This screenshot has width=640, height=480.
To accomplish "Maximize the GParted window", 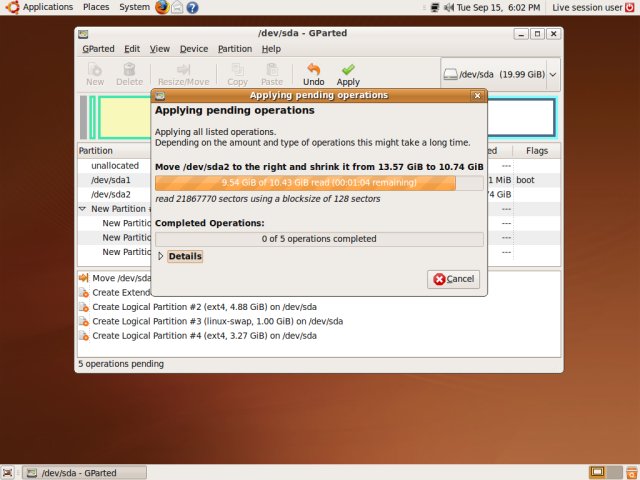I will [537, 34].
